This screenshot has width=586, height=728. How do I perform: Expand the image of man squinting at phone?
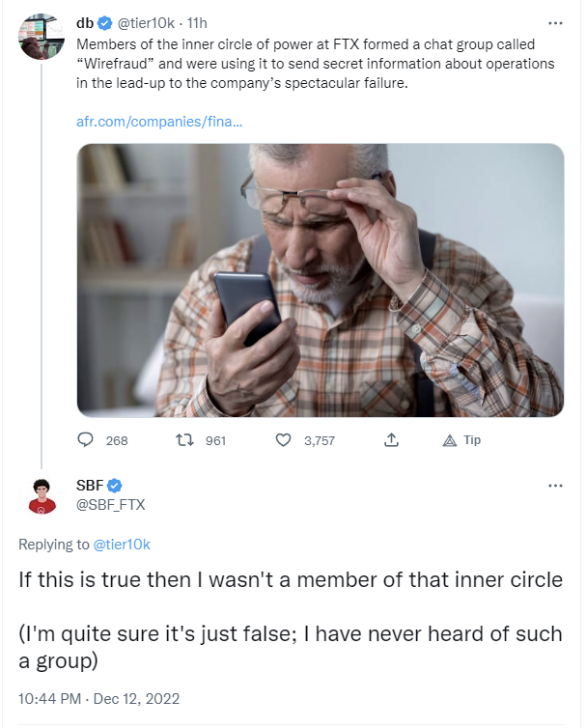click(320, 280)
